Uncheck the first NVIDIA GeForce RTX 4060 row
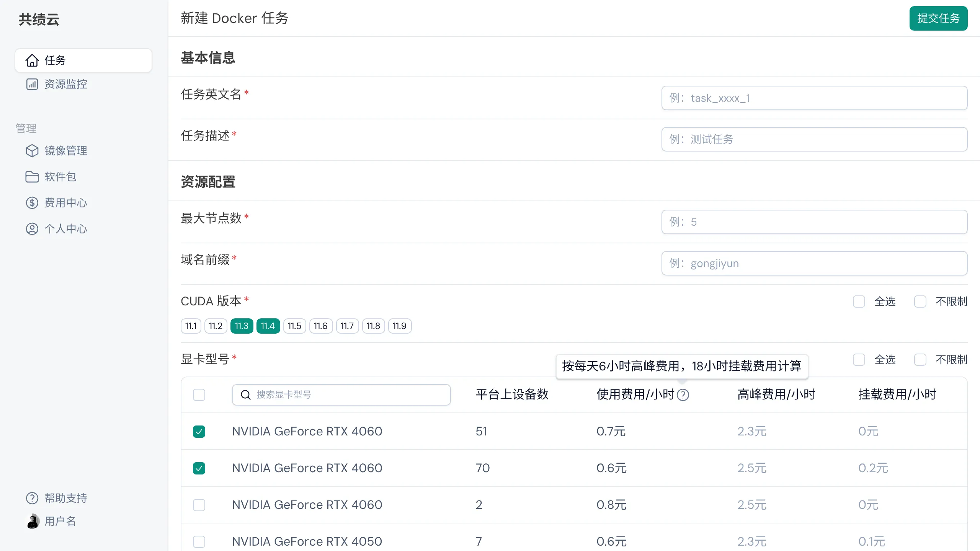This screenshot has height=551, width=980. click(199, 431)
